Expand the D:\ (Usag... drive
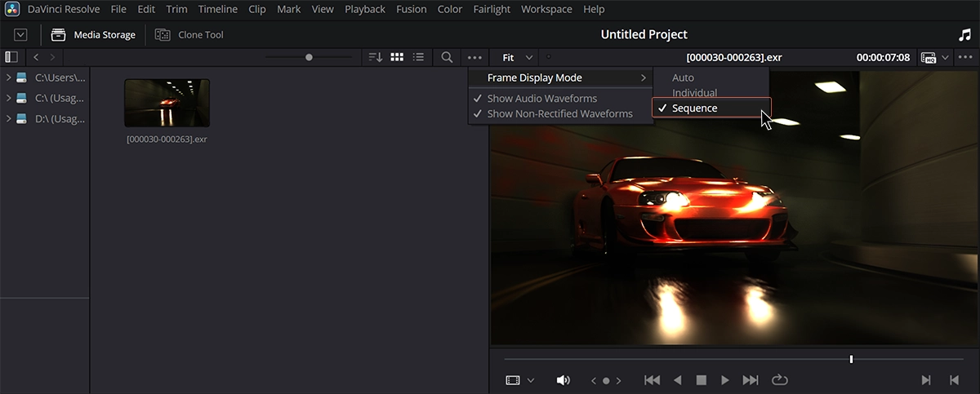The width and height of the screenshot is (980, 394). (8, 118)
